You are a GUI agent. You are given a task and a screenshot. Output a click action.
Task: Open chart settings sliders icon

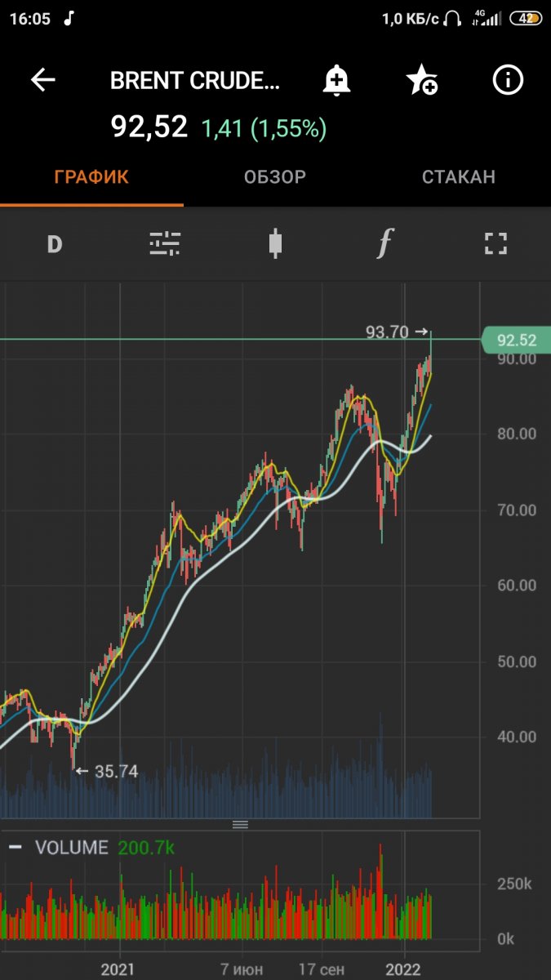click(165, 243)
